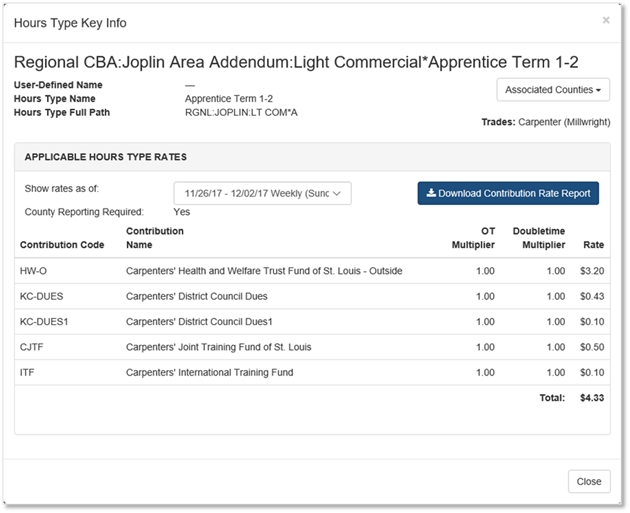Click the CJTF contribution code
Screen dimensions: 630x513
[32, 347]
